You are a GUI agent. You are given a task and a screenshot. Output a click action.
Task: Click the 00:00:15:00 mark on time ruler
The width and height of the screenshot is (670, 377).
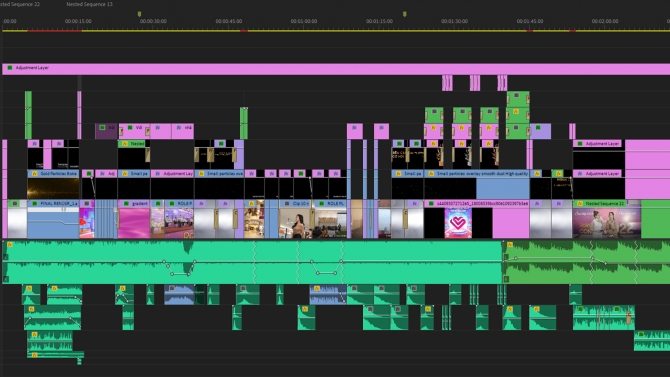[78, 21]
